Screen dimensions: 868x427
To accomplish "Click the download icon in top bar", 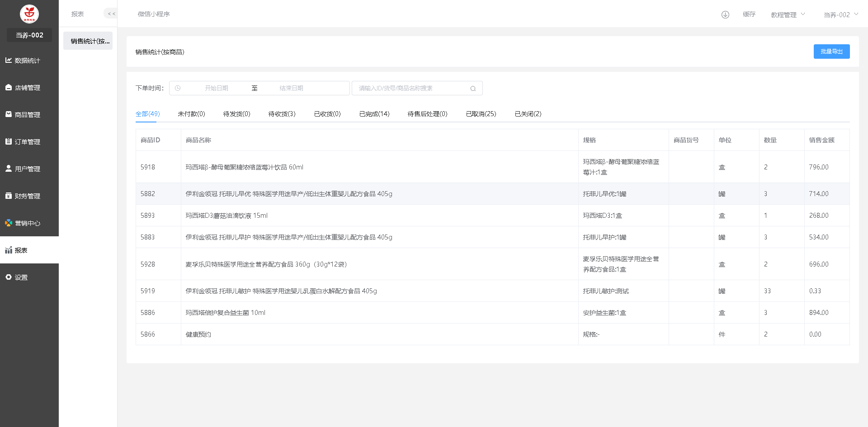I will tap(725, 14).
